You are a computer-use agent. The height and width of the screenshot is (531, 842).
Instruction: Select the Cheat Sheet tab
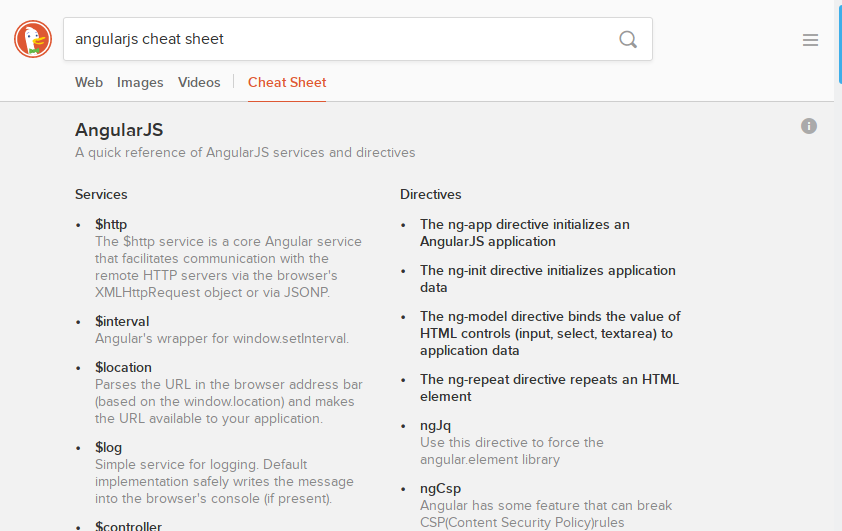pyautogui.click(x=287, y=82)
